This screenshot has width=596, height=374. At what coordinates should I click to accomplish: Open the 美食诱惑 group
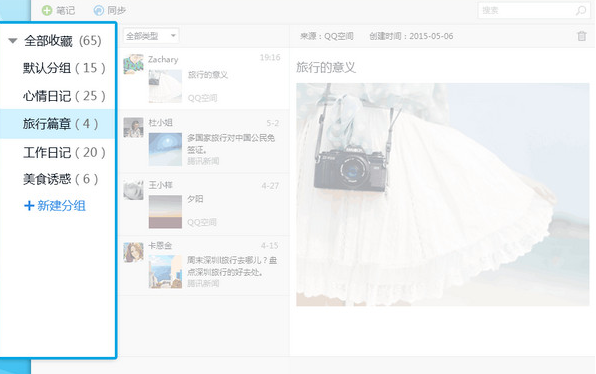click(x=58, y=179)
